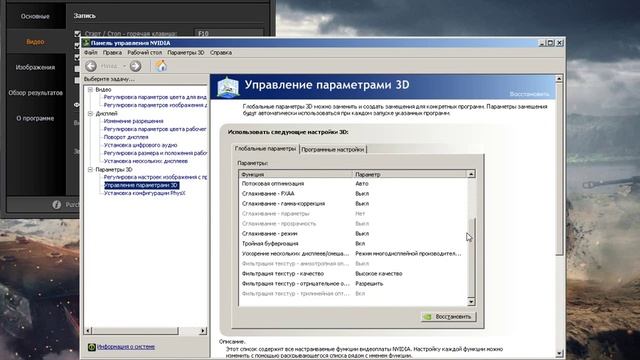Click tree pane right scroll arrow

coord(203,331)
